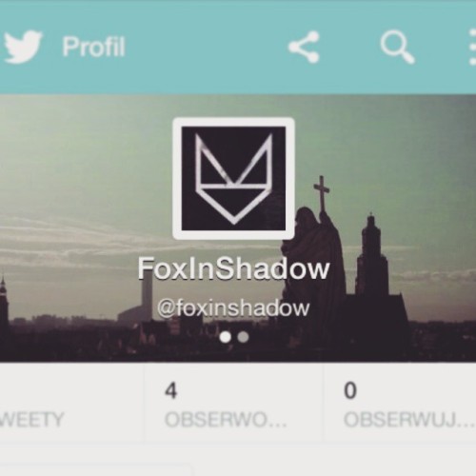Click the count number 0
The image size is (476, 476).
[350, 390]
